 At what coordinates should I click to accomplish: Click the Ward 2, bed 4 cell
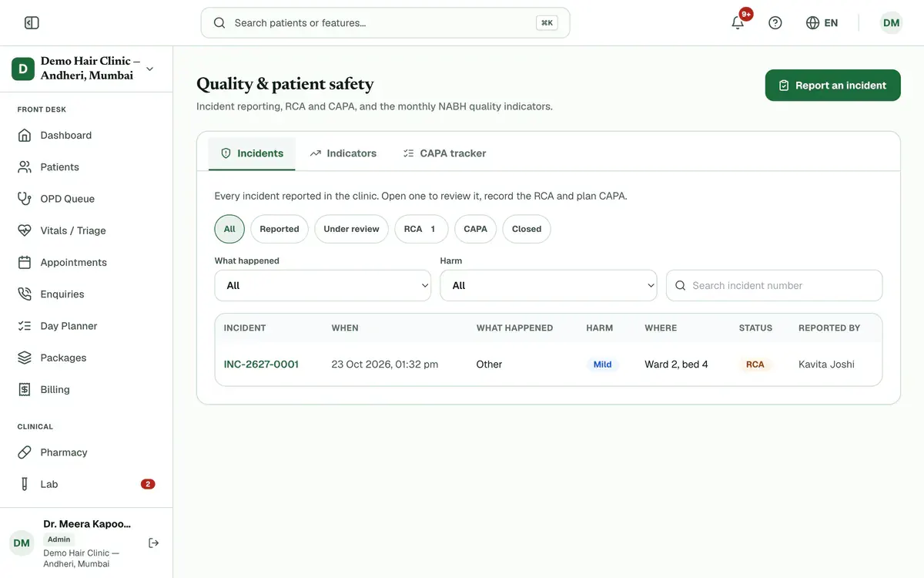[x=676, y=364]
